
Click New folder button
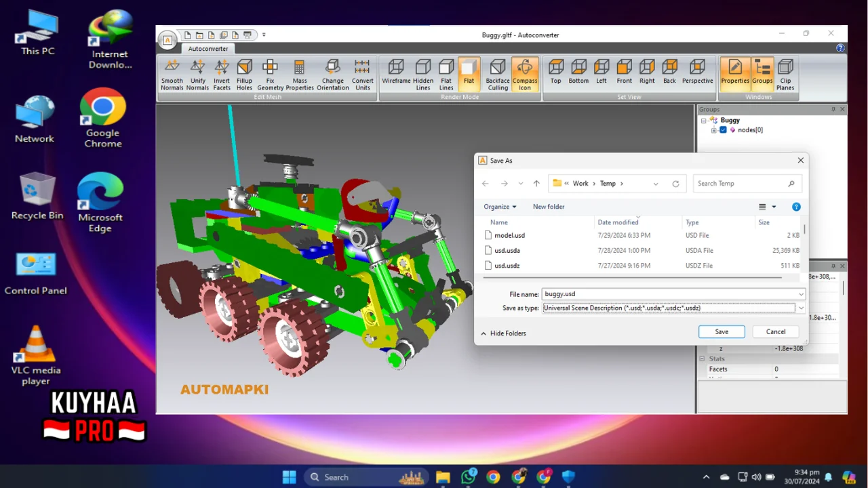549,207
